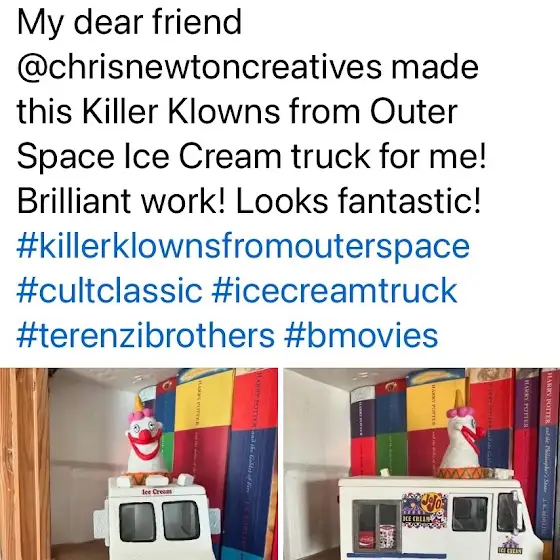This screenshot has height=560, width=560.
Task: Open the #killerklownsfromouterspace hashtag
Action: [243, 246]
